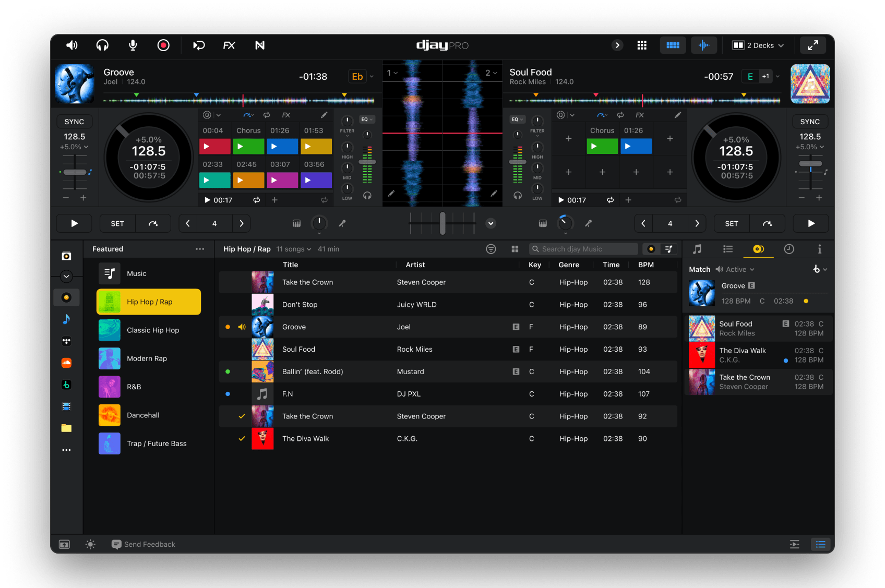This screenshot has width=885, height=588.
Task: Select The Diva Walk in Match list
Action: tap(758, 355)
